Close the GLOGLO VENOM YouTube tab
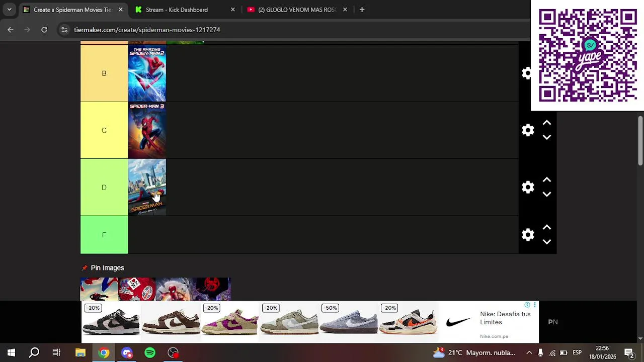The height and width of the screenshot is (362, 644). 345,10
